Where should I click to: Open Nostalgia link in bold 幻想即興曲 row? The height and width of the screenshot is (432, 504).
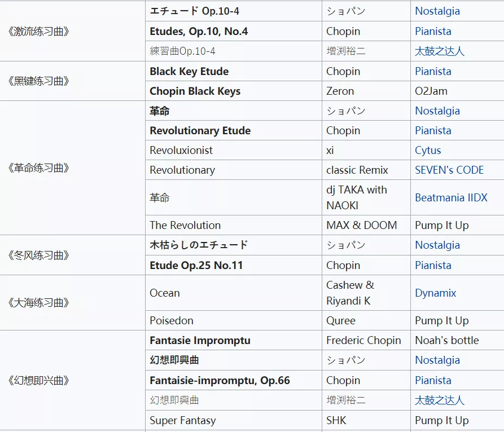click(x=437, y=360)
